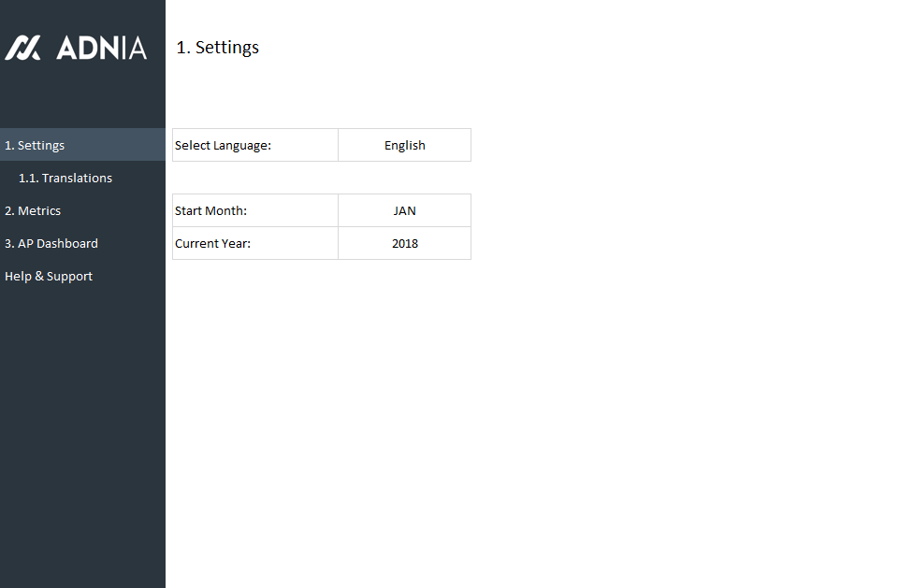Image resolution: width=913 pixels, height=588 pixels.
Task: Click the ADNIA wordmark text
Action: point(101,48)
